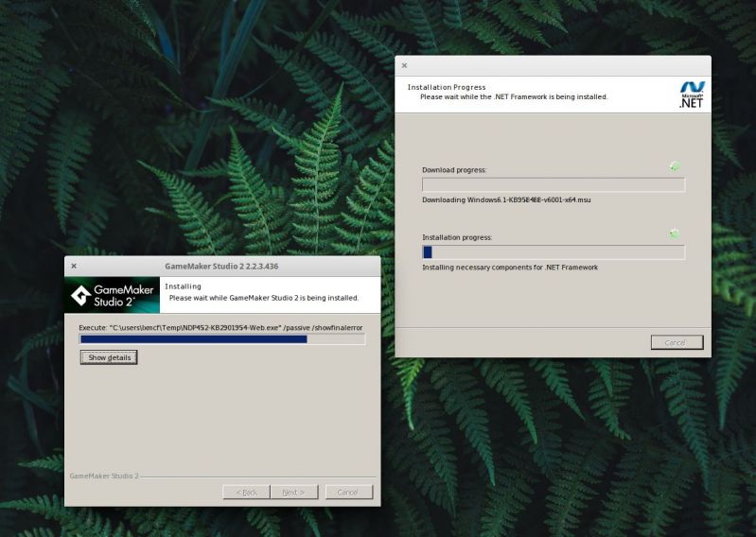The width and height of the screenshot is (756, 537).
Task: Click the Execute NDP452 command line text
Action: pyautogui.click(x=220, y=327)
